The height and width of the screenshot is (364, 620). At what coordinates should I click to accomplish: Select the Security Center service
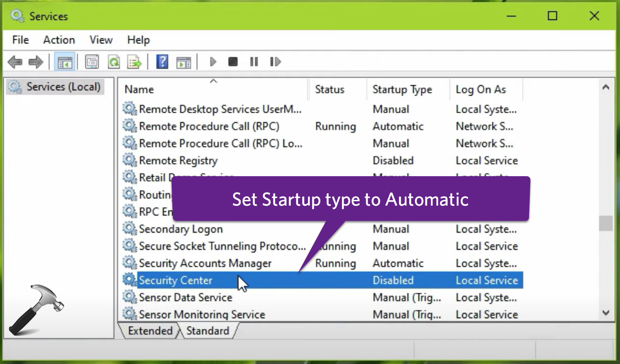point(323,280)
